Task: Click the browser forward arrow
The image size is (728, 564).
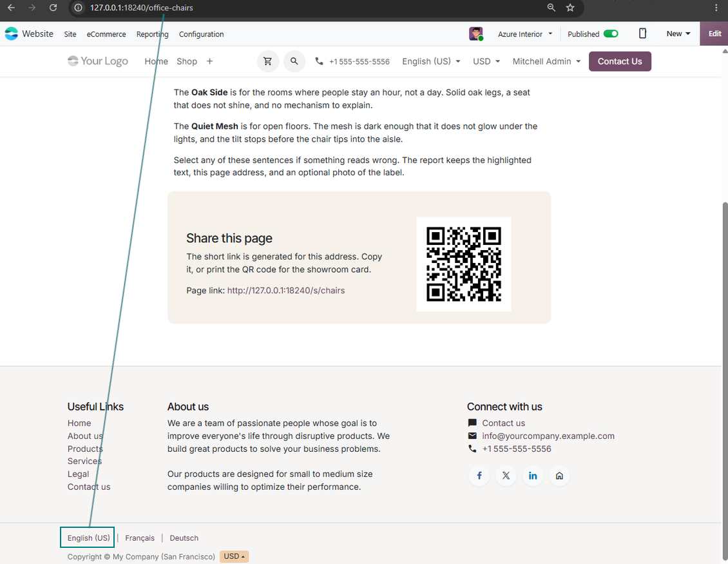Action: point(32,8)
